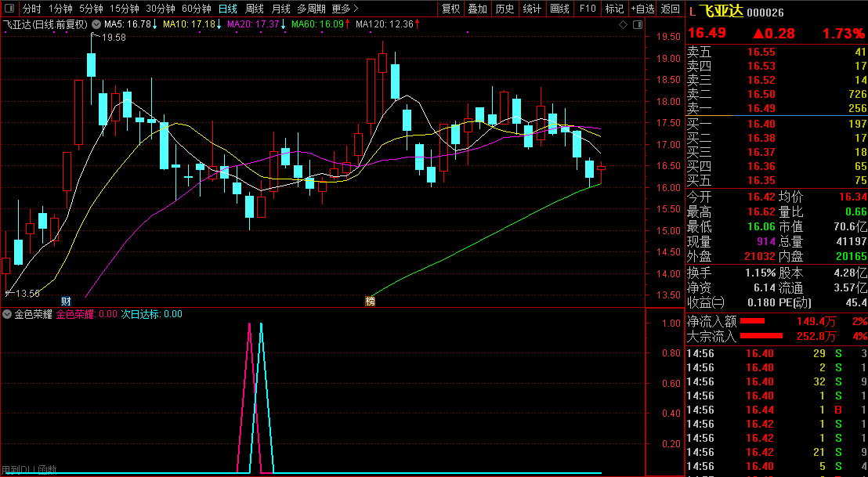Open F10 company information
The image size is (868, 477).
(x=588, y=9)
